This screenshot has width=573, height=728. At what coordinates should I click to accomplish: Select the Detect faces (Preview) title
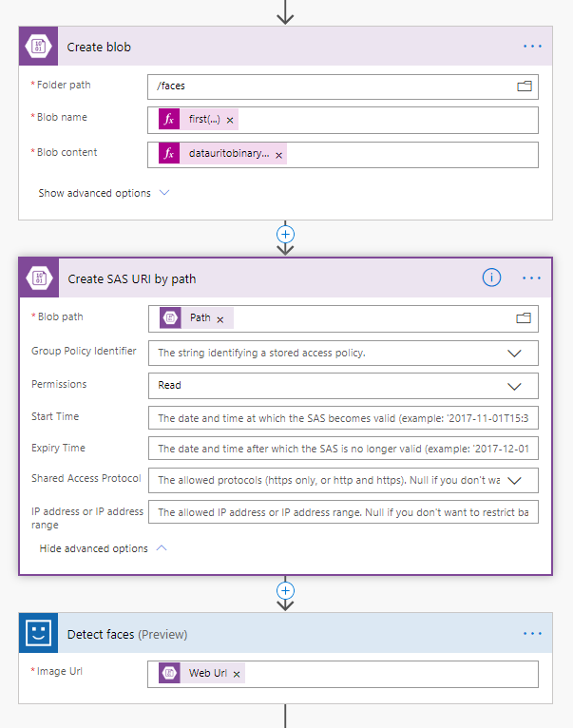(x=127, y=634)
